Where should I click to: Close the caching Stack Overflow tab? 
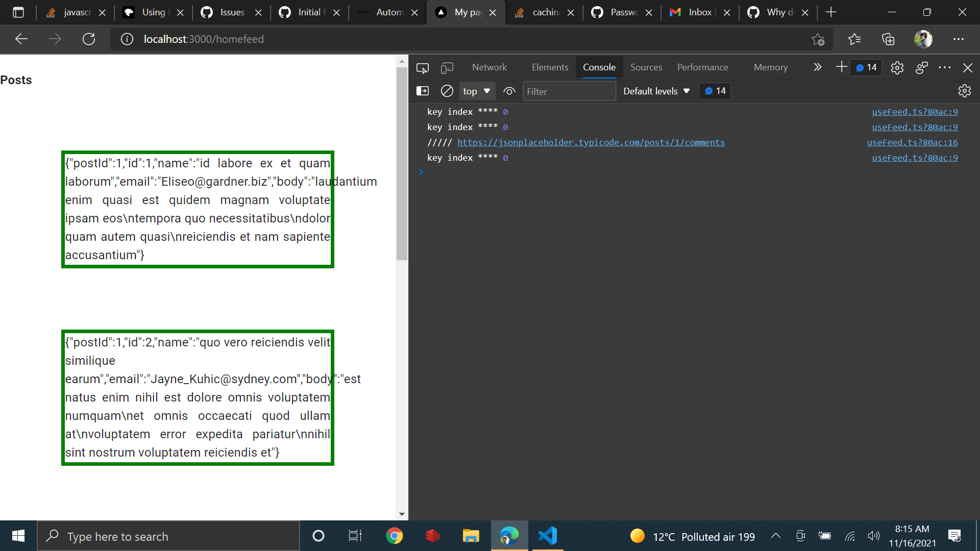tap(571, 13)
